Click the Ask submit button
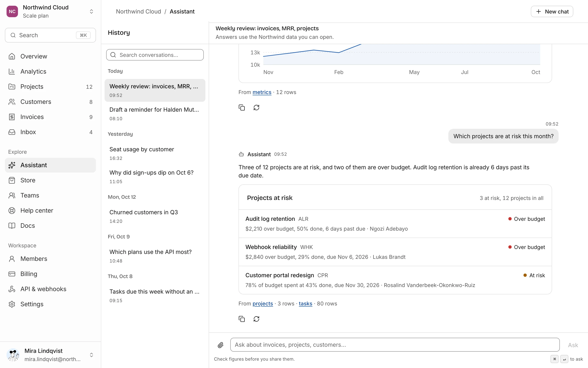588x368 pixels. (x=573, y=345)
